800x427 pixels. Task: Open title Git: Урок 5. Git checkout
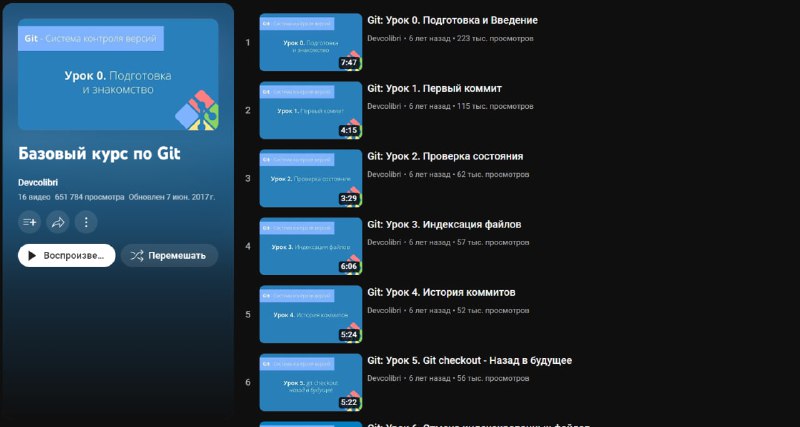tap(469, 361)
